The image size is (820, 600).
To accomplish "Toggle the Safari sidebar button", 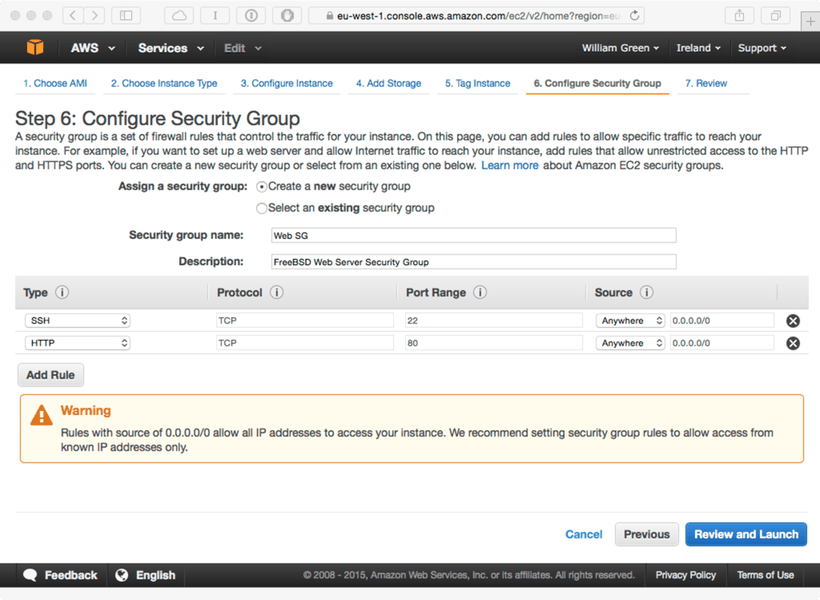I will 126,15.
